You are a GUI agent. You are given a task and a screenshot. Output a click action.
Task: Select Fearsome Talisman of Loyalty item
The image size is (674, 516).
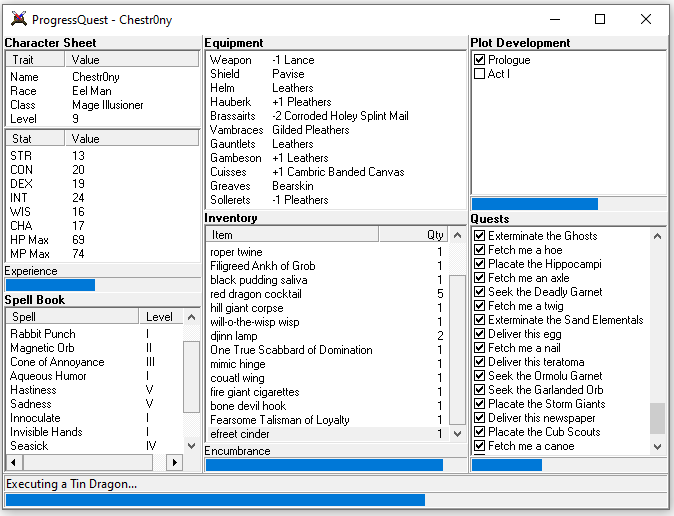pyautogui.click(x=328, y=420)
